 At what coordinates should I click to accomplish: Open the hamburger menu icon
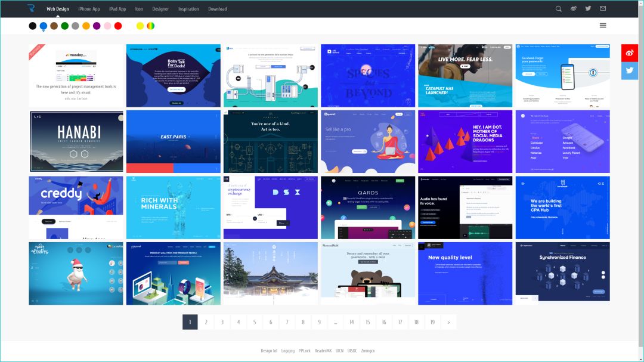click(603, 26)
